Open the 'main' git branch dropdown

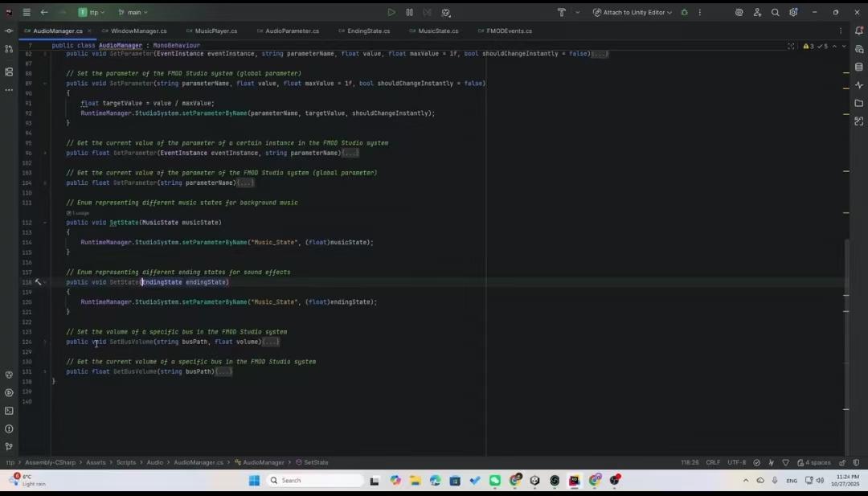tap(133, 12)
